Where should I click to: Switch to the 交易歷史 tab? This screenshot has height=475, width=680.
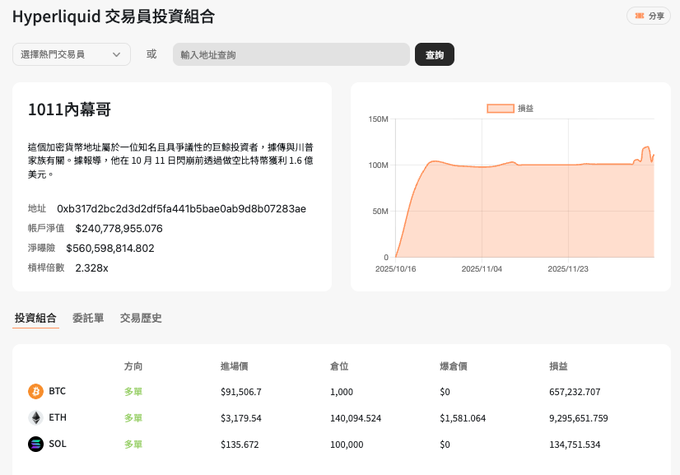(x=141, y=318)
